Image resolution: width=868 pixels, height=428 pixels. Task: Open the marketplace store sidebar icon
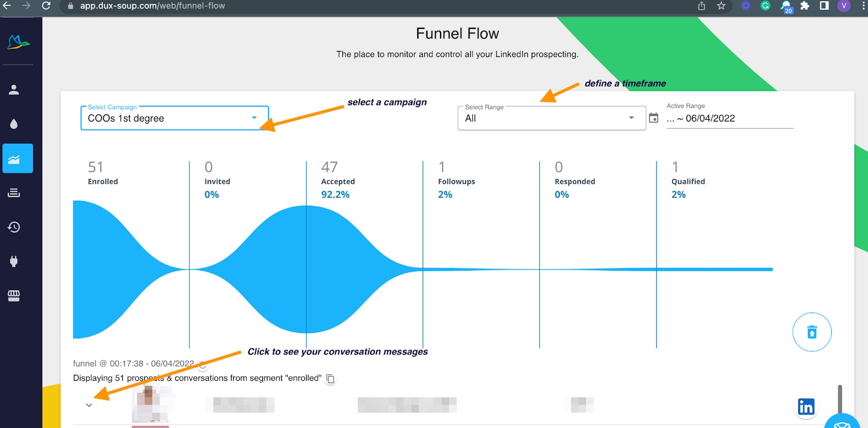point(14,296)
